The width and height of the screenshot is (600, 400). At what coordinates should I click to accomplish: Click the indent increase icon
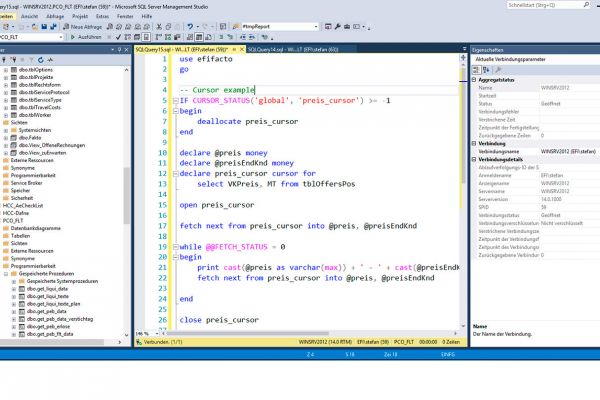[252, 37]
